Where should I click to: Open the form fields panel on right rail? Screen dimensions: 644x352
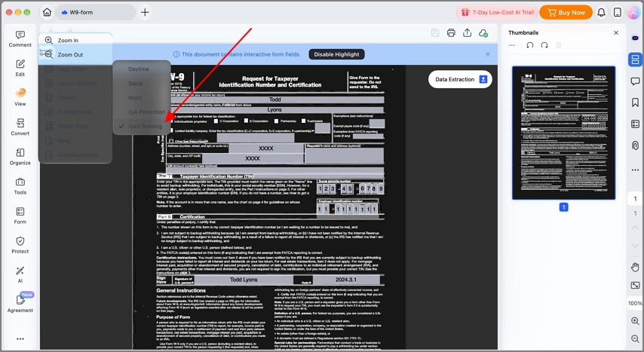click(x=635, y=124)
